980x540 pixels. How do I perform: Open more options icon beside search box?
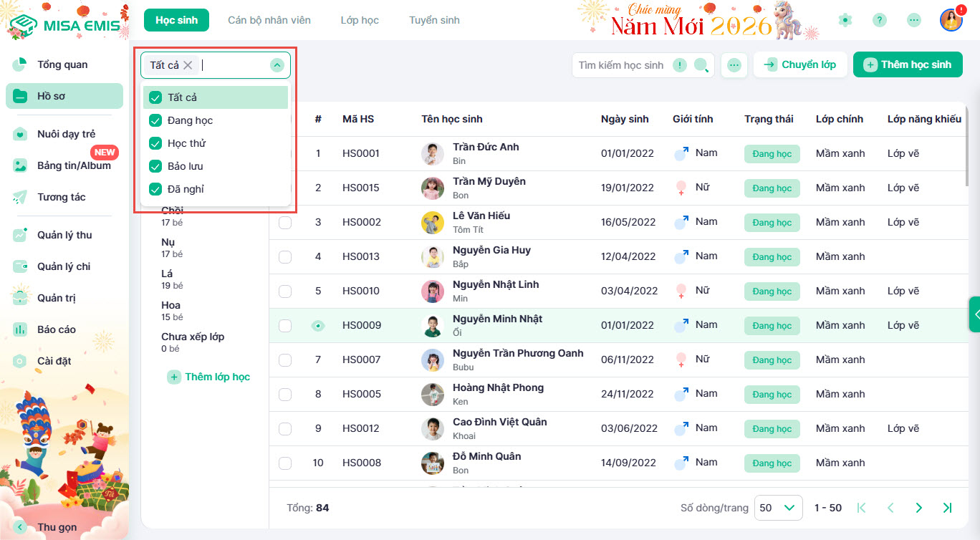pyautogui.click(x=734, y=65)
